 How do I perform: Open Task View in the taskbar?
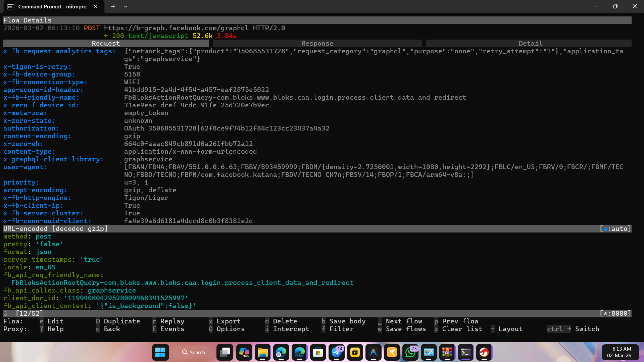225,352
